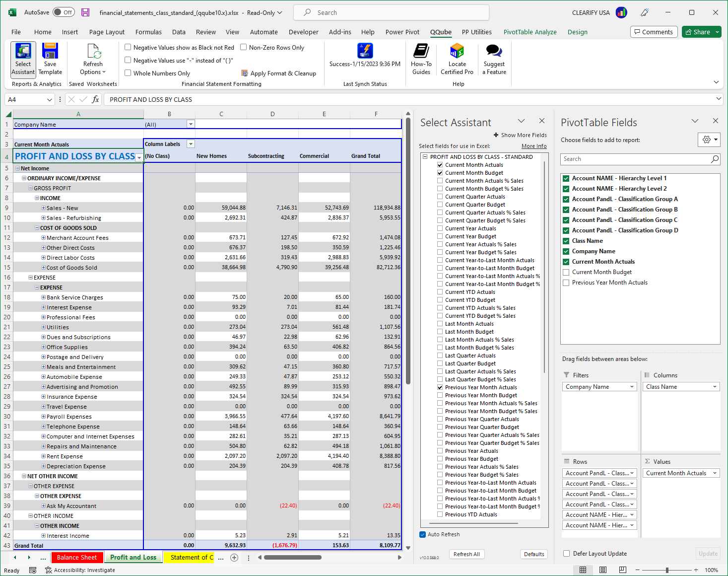The width and height of the screenshot is (728, 576).
Task: Open How-To Guides
Action: click(x=421, y=59)
